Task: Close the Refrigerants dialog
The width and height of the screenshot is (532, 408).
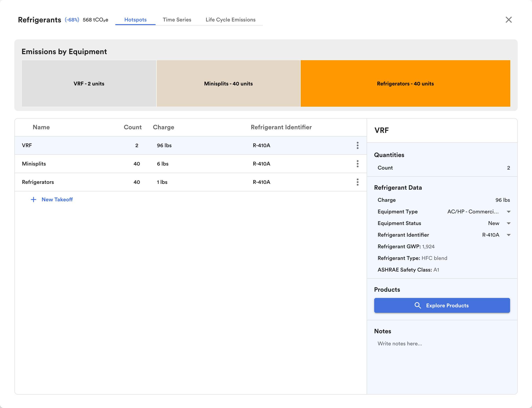Action: tap(509, 20)
